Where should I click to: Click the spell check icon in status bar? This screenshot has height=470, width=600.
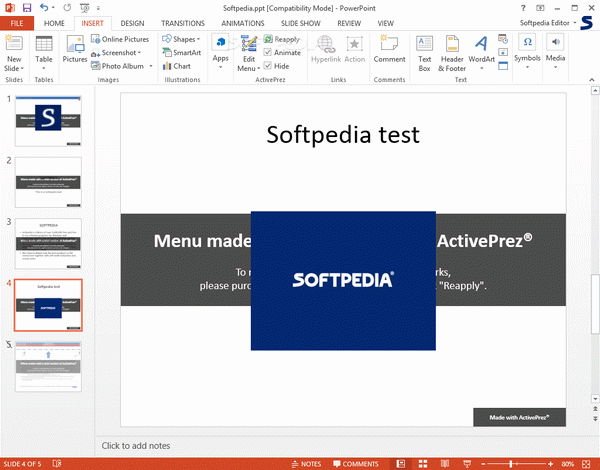click(57, 464)
